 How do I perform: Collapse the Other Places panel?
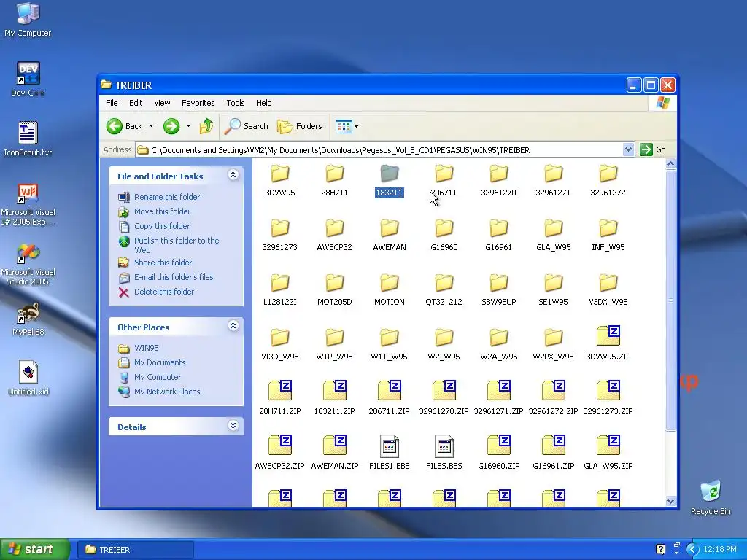click(x=233, y=326)
